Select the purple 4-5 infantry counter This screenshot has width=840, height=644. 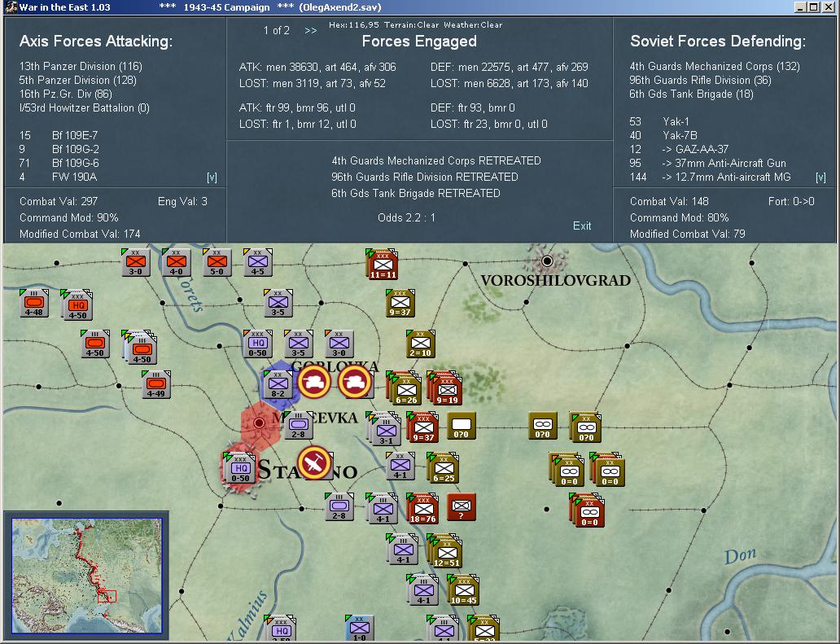258,262
